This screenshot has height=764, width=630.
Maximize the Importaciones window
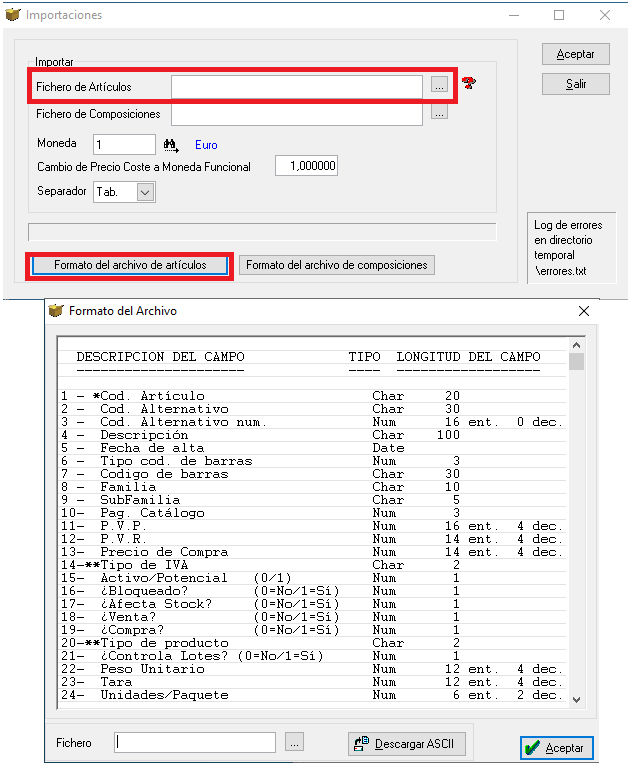pyautogui.click(x=559, y=15)
